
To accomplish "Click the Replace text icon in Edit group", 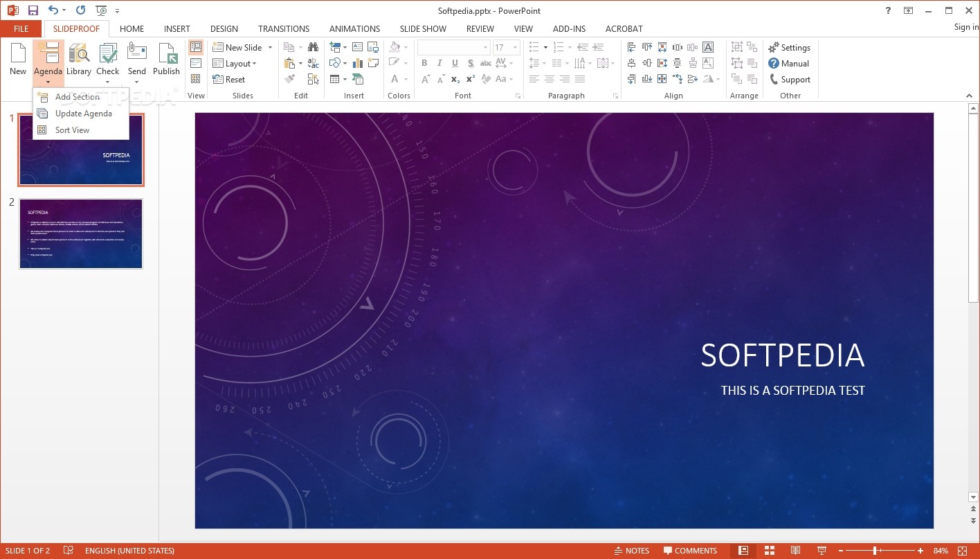I will [314, 63].
